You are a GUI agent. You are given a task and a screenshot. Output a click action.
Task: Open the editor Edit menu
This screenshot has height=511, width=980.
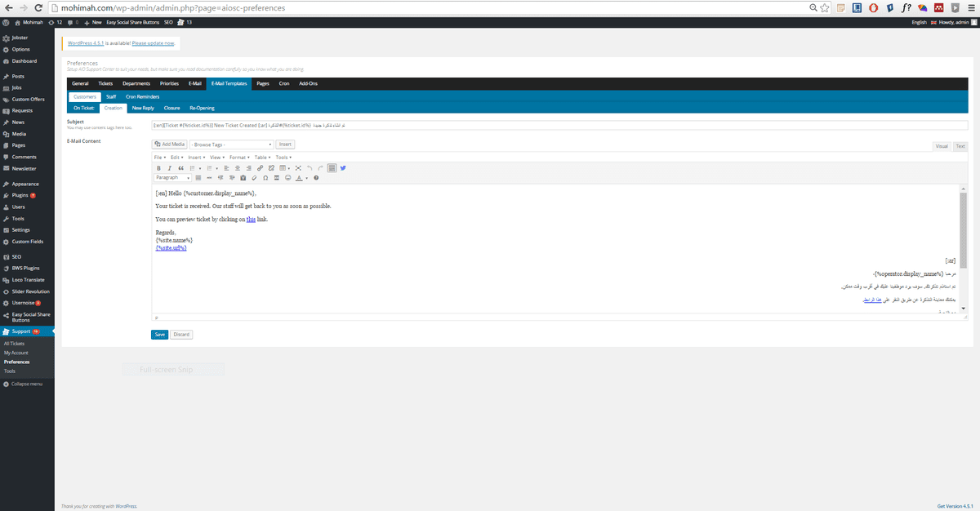(x=176, y=157)
